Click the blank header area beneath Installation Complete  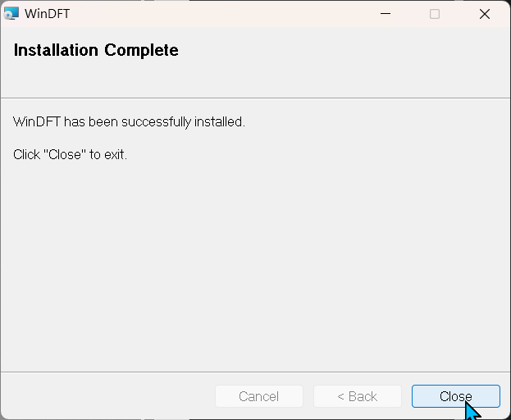click(256, 79)
